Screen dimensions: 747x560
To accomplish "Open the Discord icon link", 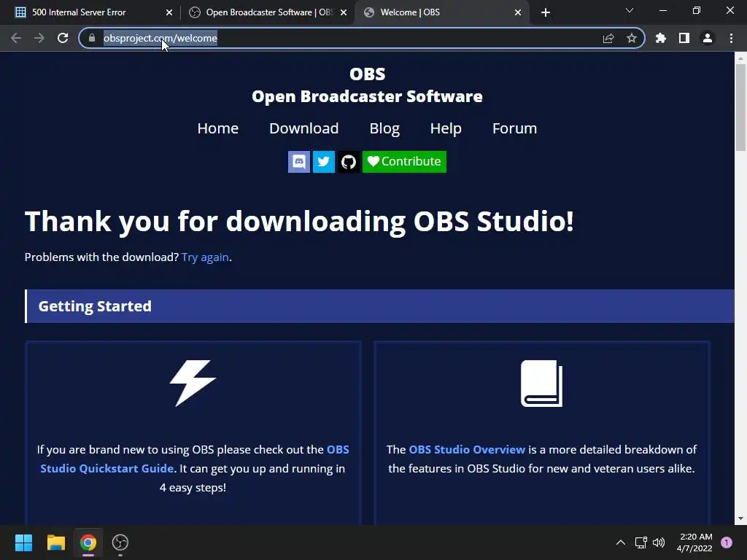I will tap(298, 162).
